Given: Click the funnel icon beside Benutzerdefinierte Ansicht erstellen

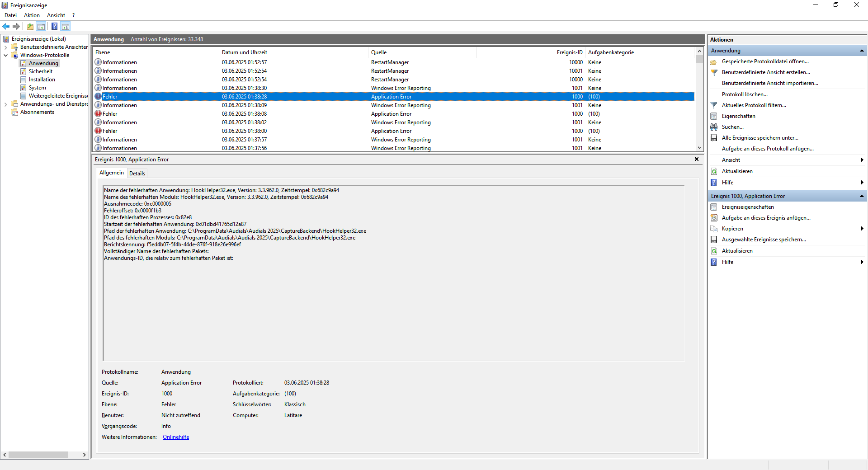Looking at the screenshot, I should [714, 72].
